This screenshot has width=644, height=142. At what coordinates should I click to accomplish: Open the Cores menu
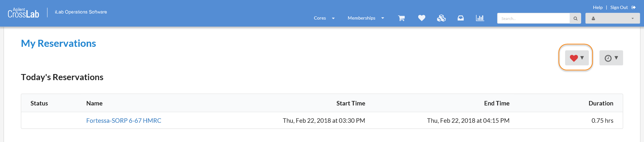click(324, 18)
